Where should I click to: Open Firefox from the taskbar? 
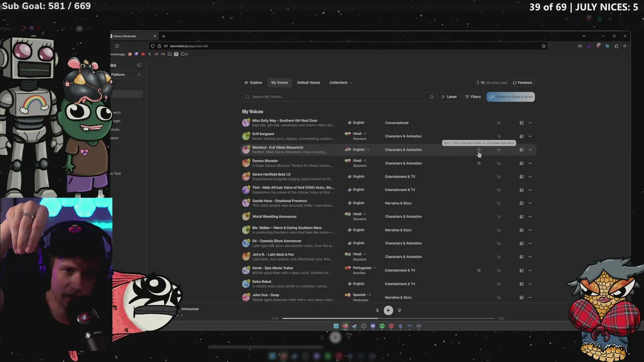[345, 326]
